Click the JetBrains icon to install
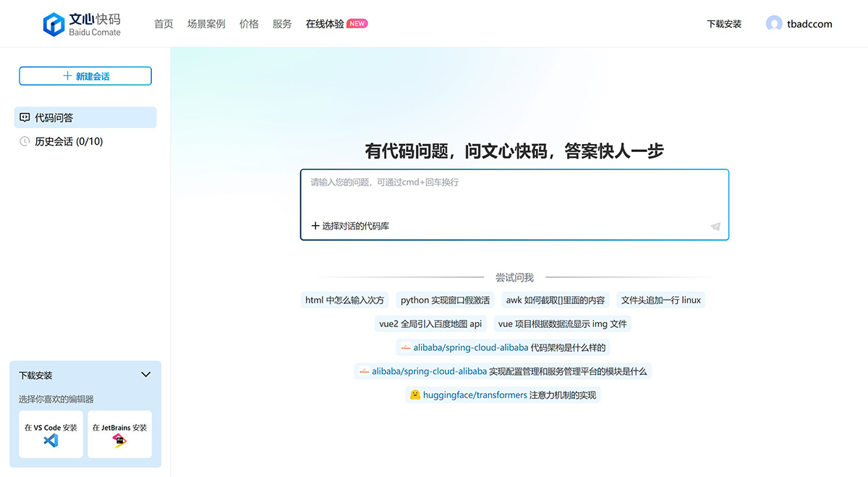The image size is (868, 477). [119, 442]
